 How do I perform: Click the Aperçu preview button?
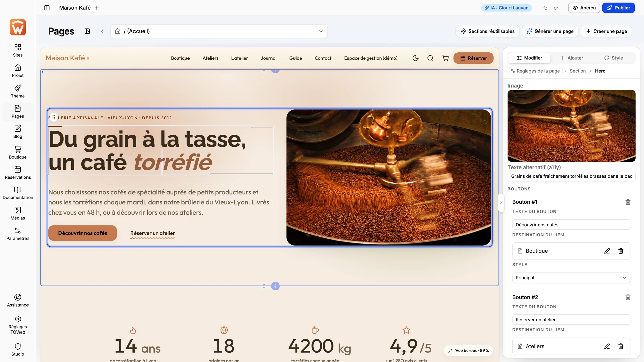pos(584,8)
